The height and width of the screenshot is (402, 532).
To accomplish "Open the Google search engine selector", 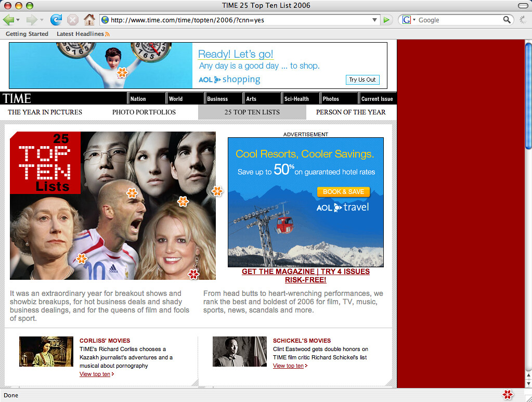I will click(409, 20).
